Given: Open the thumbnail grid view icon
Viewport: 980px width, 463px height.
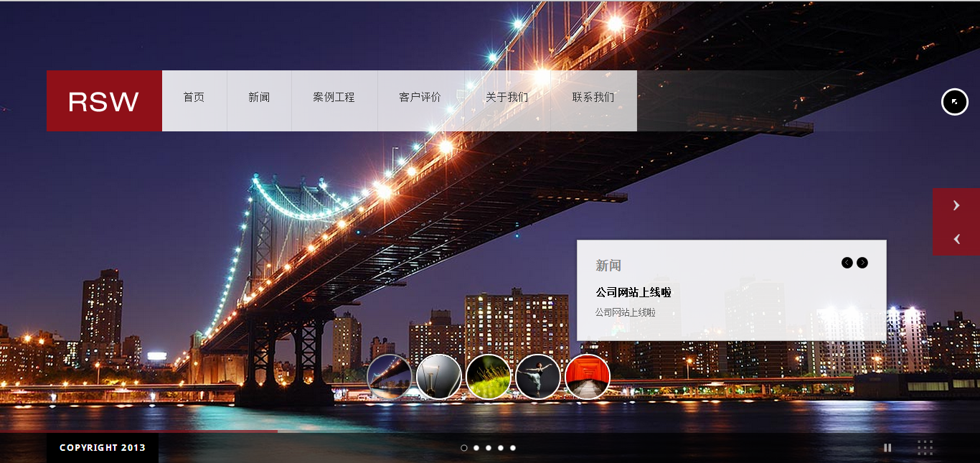Looking at the screenshot, I should [925, 448].
